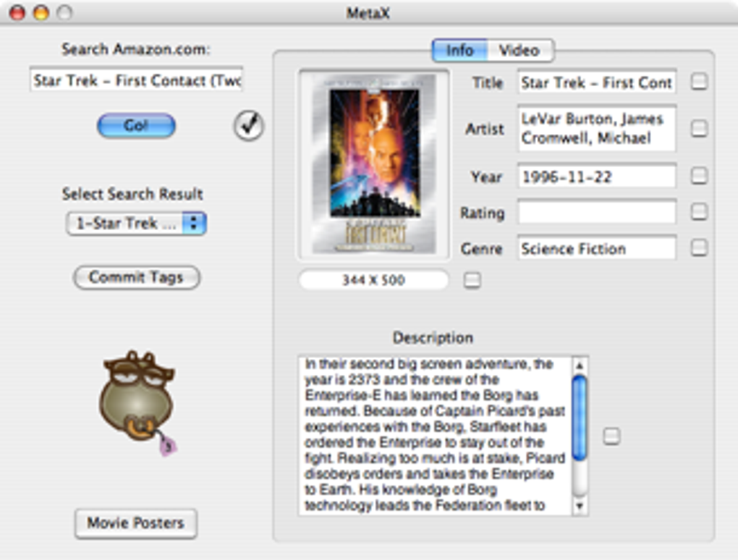Tick the checkbox next to Artist field

(699, 128)
